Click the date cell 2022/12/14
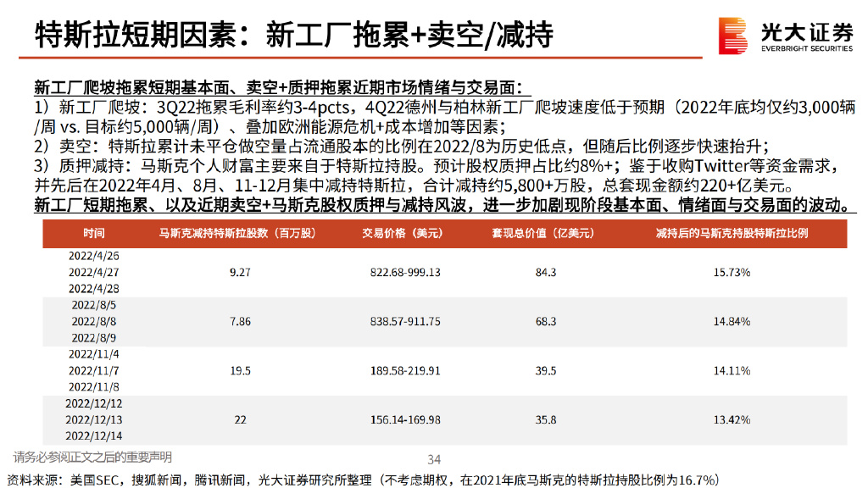868x488 pixels. (x=93, y=436)
